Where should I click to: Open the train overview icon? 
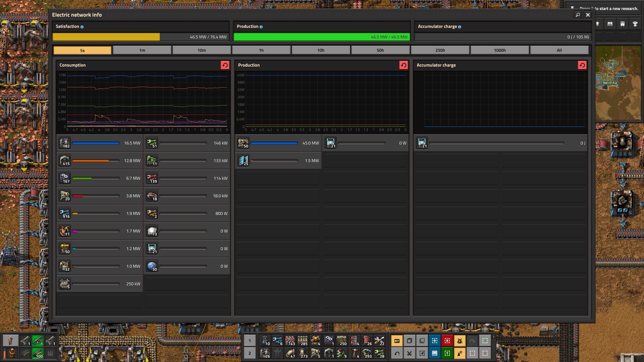point(622,24)
